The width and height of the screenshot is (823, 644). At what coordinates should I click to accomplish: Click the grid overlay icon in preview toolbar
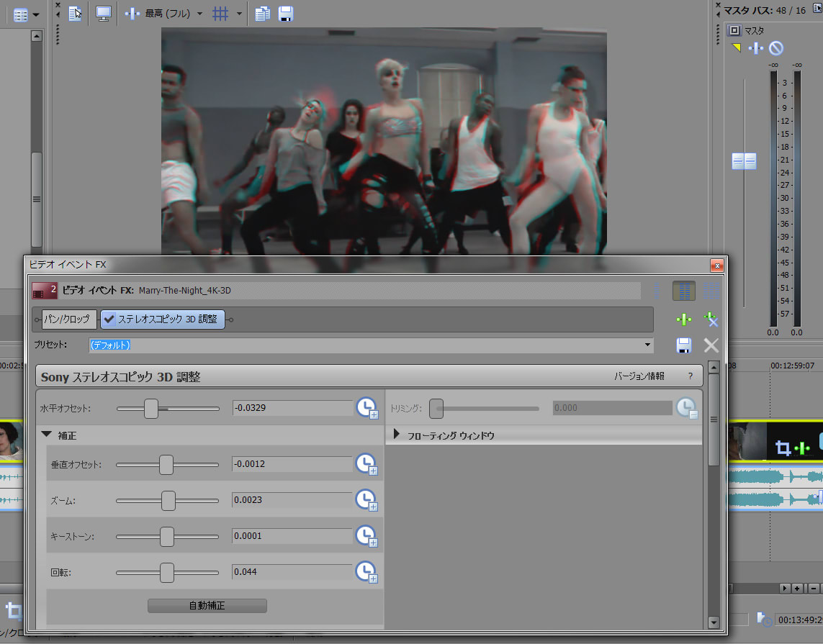click(220, 14)
